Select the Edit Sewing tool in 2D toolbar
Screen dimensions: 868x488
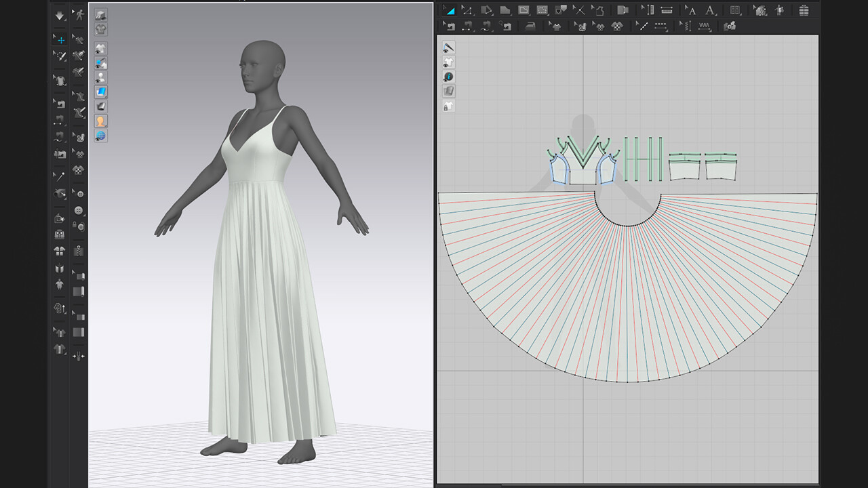449,26
